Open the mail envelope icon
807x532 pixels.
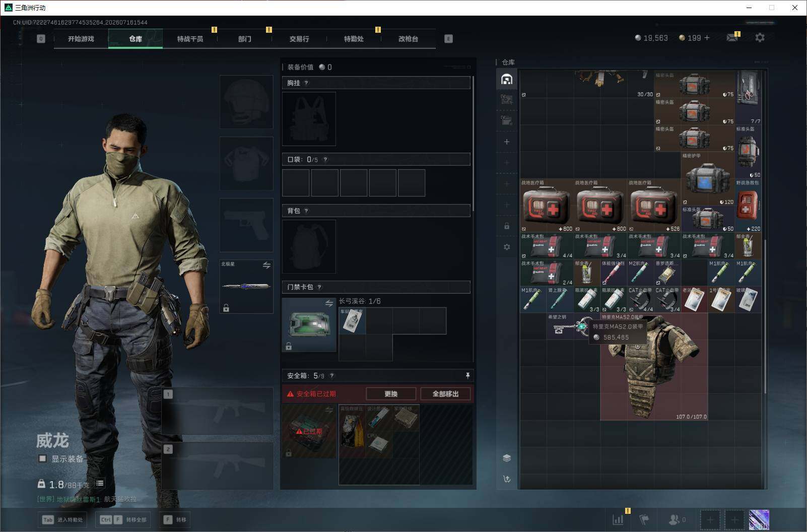tap(732, 38)
